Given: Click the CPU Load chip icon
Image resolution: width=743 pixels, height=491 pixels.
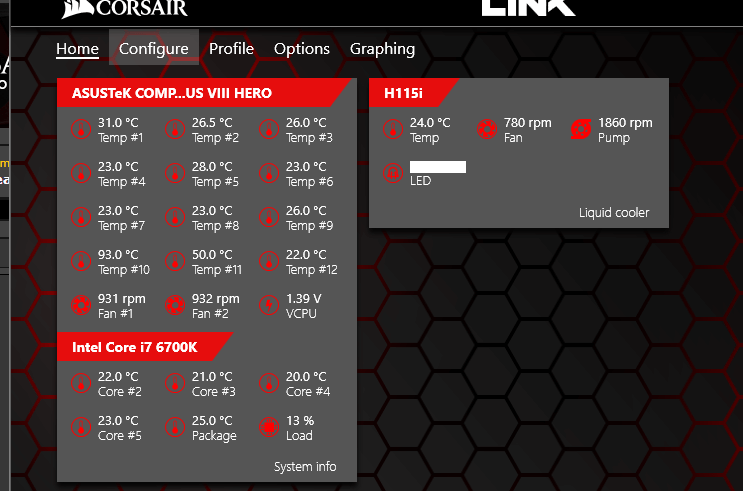Looking at the screenshot, I should 269,427.
